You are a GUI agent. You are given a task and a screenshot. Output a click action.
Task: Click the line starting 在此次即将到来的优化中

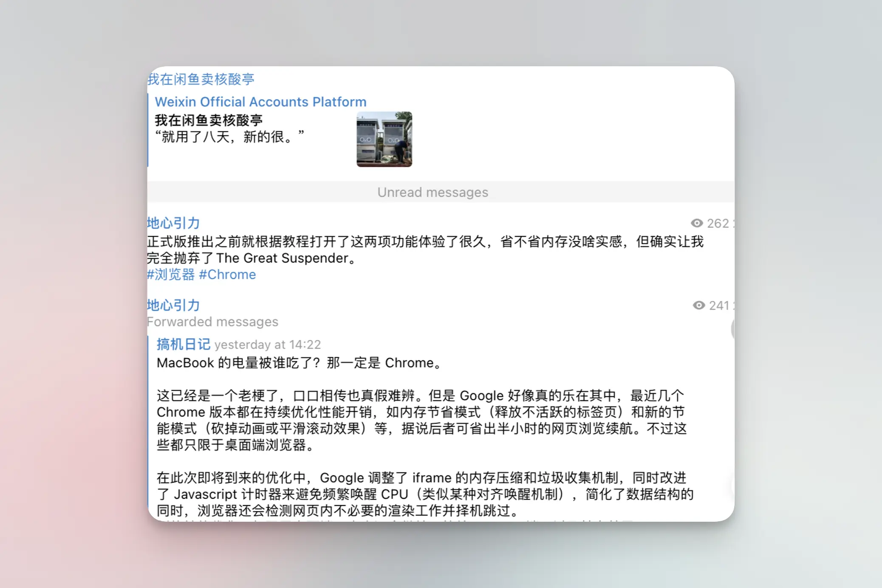421,478
